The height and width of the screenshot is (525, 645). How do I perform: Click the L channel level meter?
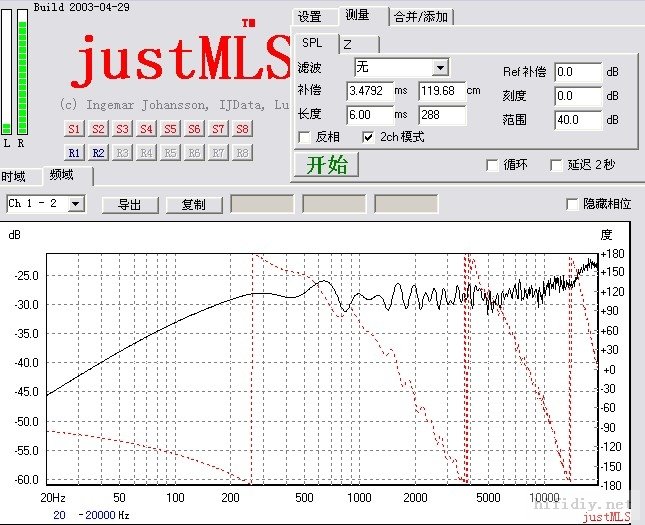(7, 72)
